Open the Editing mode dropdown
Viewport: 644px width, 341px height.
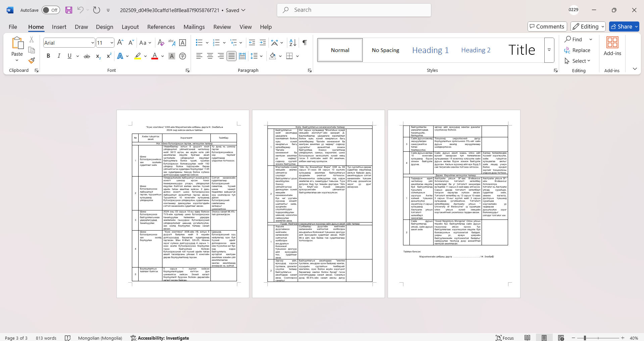[588, 27]
